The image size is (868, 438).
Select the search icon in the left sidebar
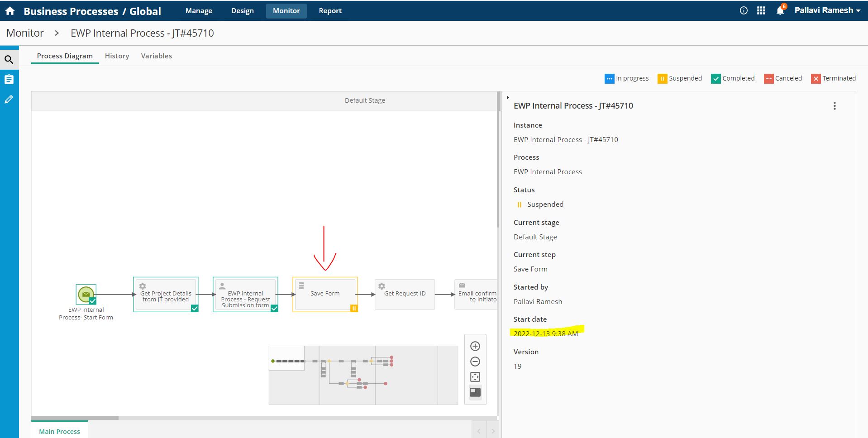9,59
